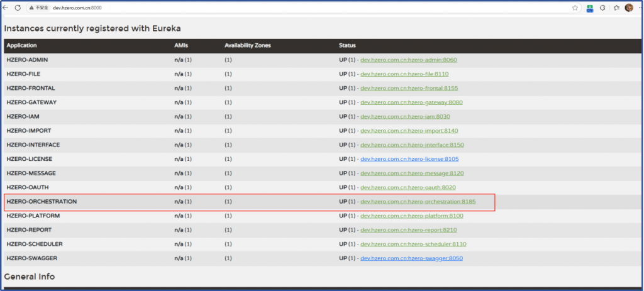This screenshot has width=644, height=291.
Task: Open the hzero-platform:8100 instance link
Action: [x=411, y=216]
